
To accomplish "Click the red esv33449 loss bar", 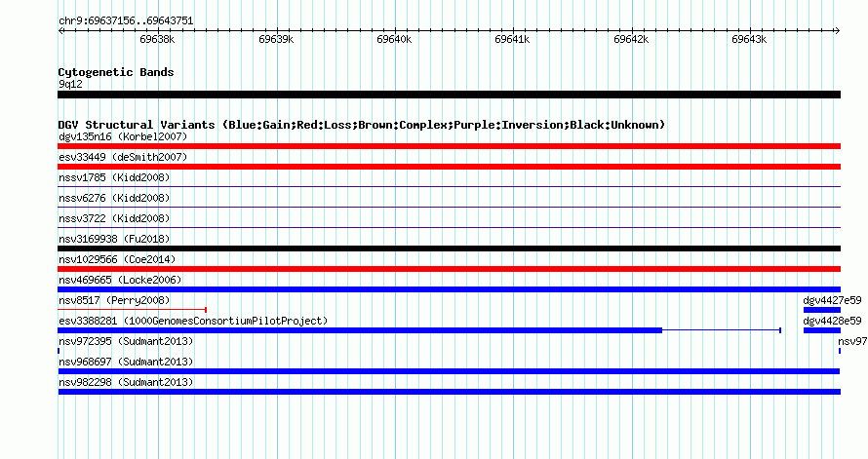I will (449, 167).
